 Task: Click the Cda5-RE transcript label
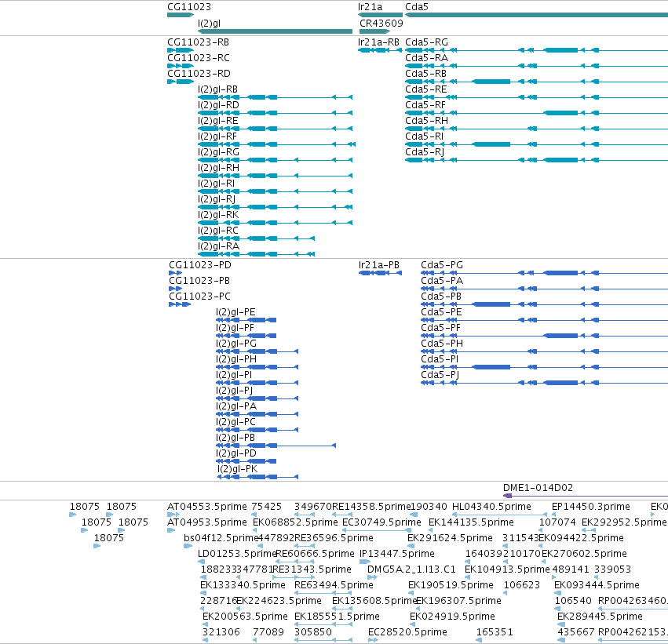click(x=426, y=89)
